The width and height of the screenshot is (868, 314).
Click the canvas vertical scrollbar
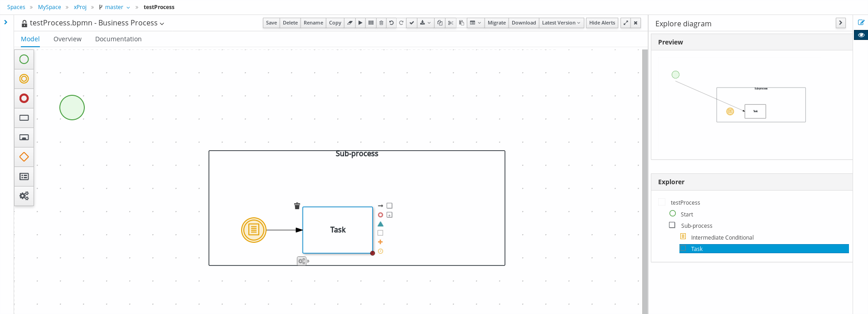[x=645, y=182]
